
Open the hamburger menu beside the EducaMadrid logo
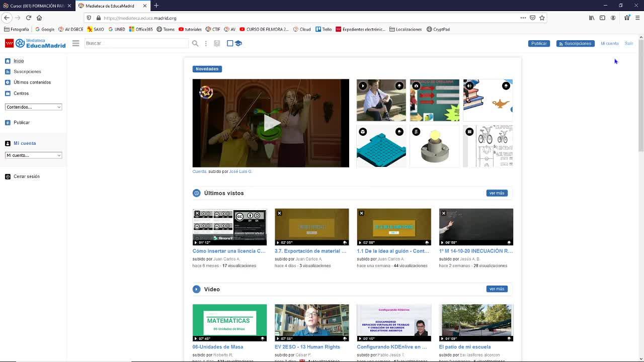click(x=75, y=43)
